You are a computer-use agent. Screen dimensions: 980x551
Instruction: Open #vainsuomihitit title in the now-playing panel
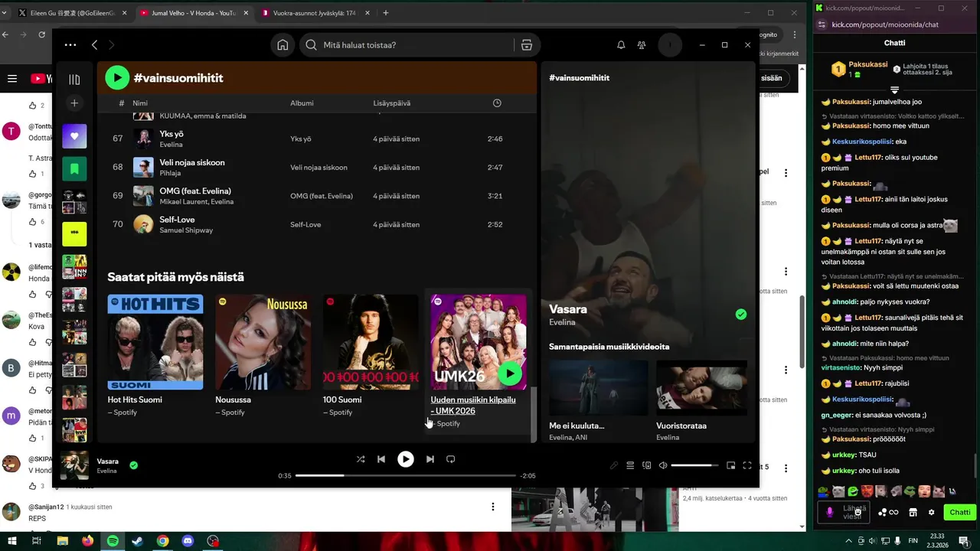coord(580,78)
